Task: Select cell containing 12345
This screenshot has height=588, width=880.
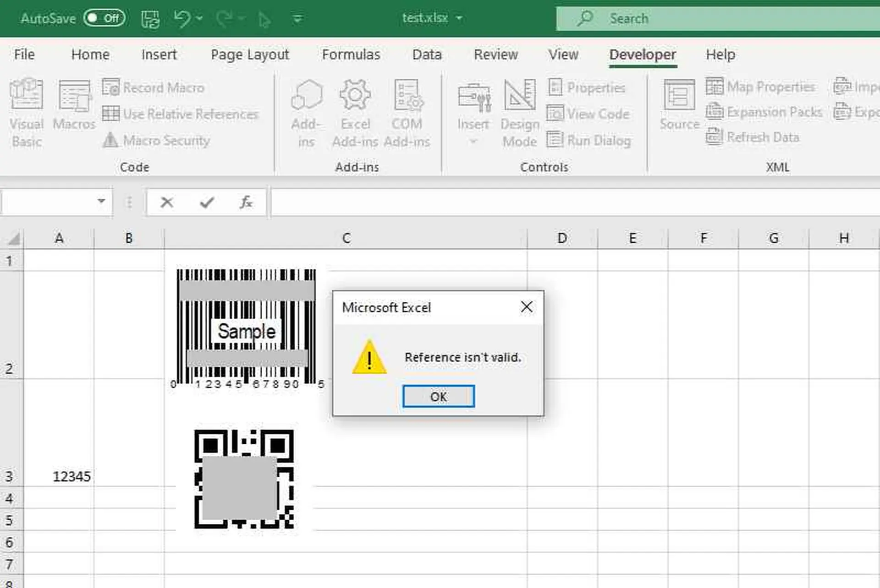Action: point(59,433)
